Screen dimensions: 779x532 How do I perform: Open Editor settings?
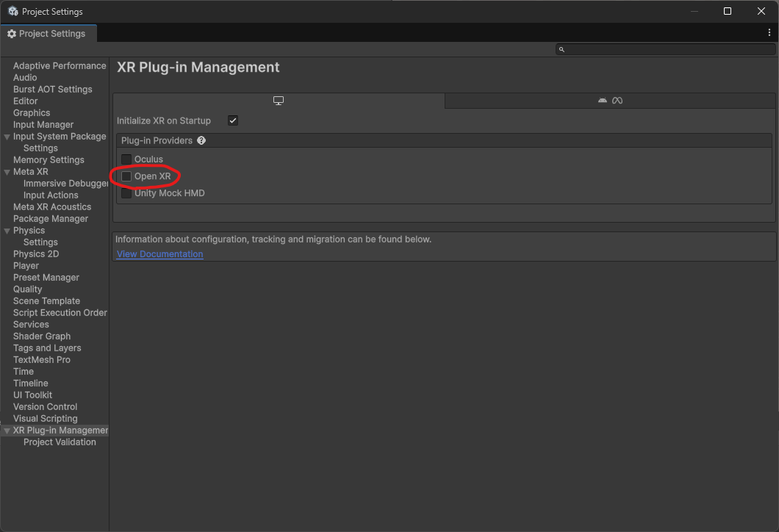point(25,101)
